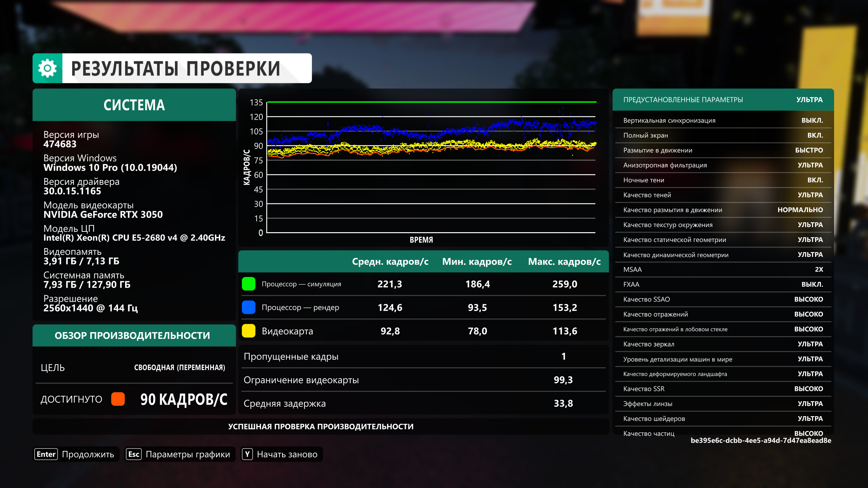868x488 pixels.
Task: Click orange square next to ДОСТИГНУТО
Action: [x=118, y=399]
